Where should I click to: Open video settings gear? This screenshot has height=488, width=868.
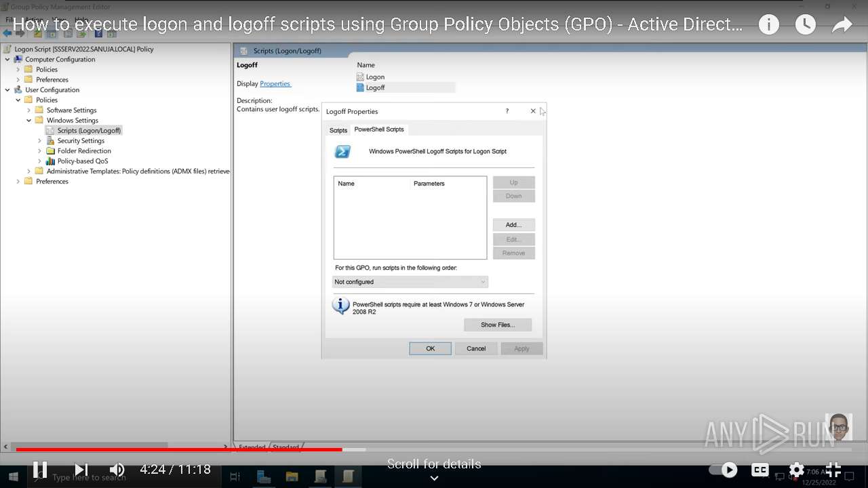[797, 470]
